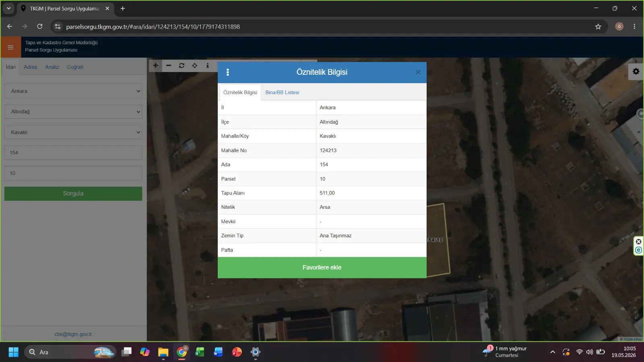The width and height of the screenshot is (644, 362).
Task: Click the locate crosshair map icon
Action: pos(195,66)
